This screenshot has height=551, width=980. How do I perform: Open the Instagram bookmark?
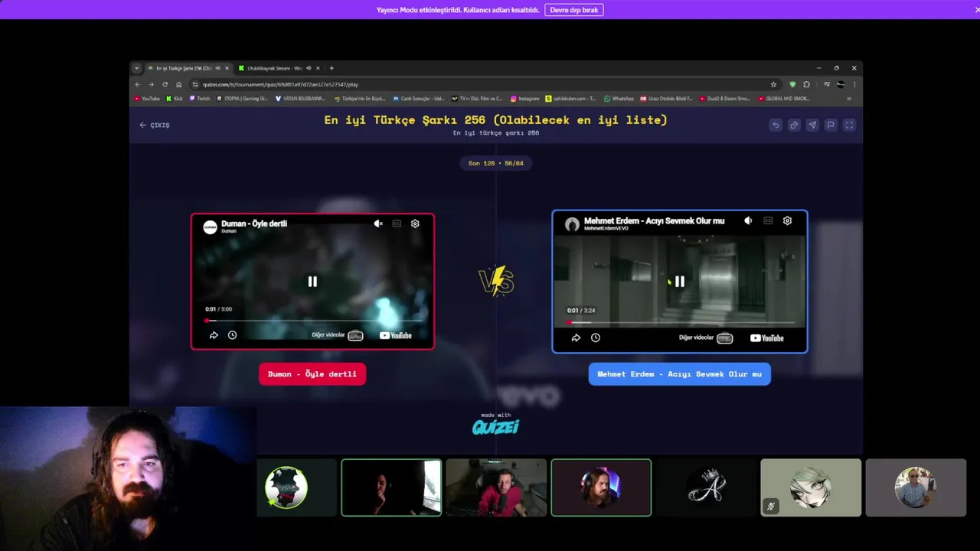pos(525,99)
